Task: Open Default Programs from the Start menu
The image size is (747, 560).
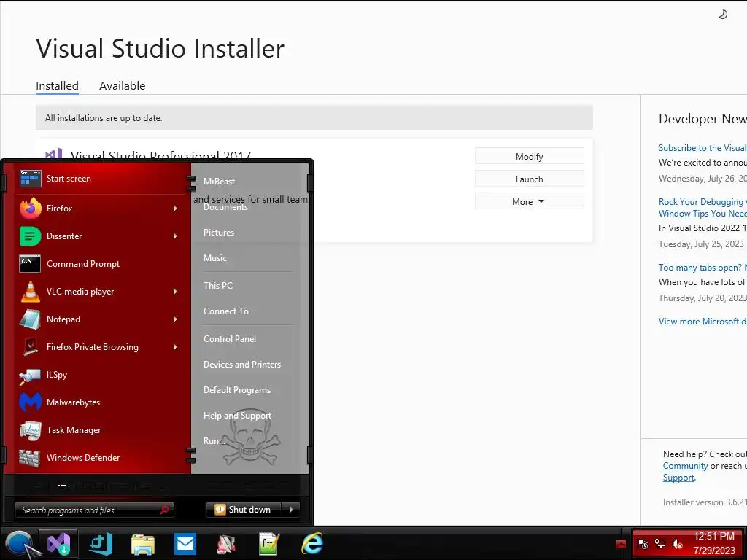Action: pyautogui.click(x=237, y=390)
